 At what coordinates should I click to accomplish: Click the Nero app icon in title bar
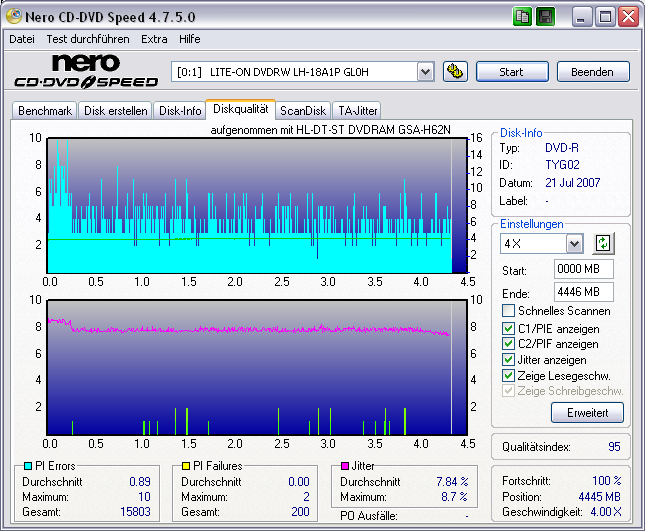pyautogui.click(x=14, y=16)
